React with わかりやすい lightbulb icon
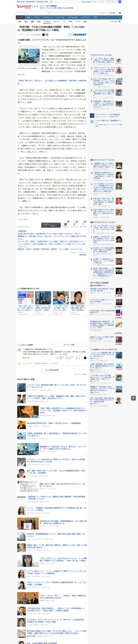Image resolution: width=138 pixels, height=644 pixels. (x=74, y=225)
